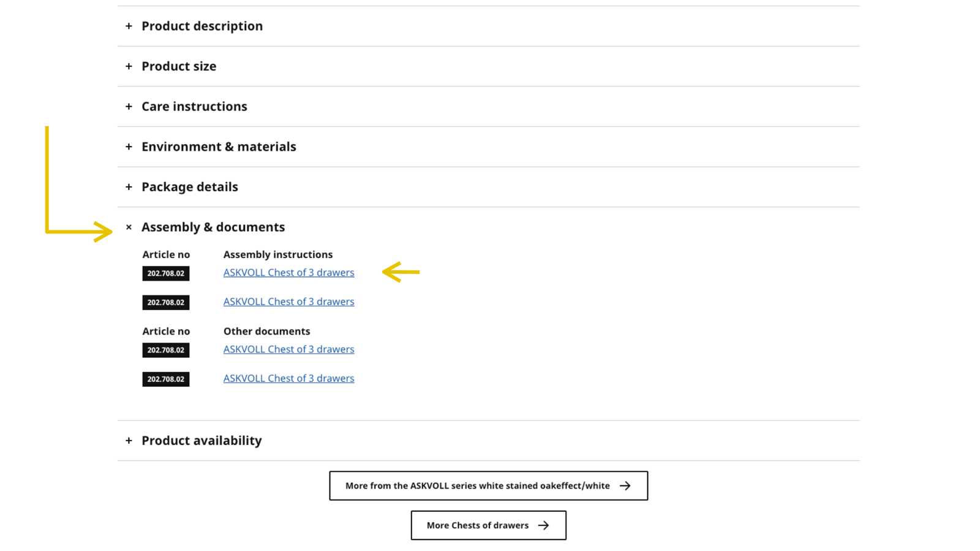Expand the Care instructions accordion
This screenshot has height=551, width=980.
[x=194, y=107]
